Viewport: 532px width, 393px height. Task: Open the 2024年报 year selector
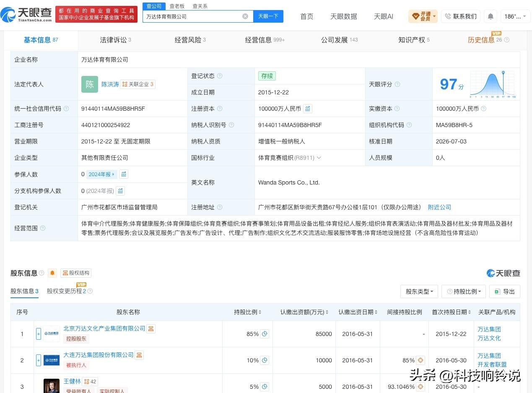click(x=101, y=174)
